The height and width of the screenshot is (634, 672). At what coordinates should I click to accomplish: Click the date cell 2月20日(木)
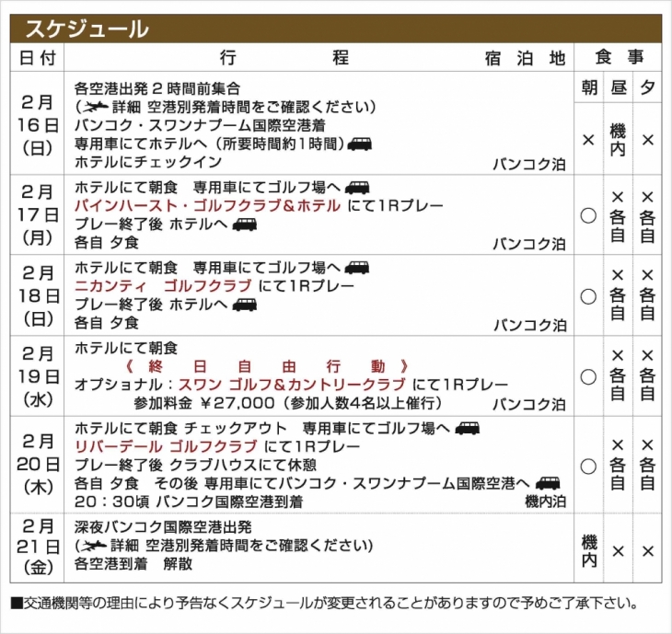point(38,464)
